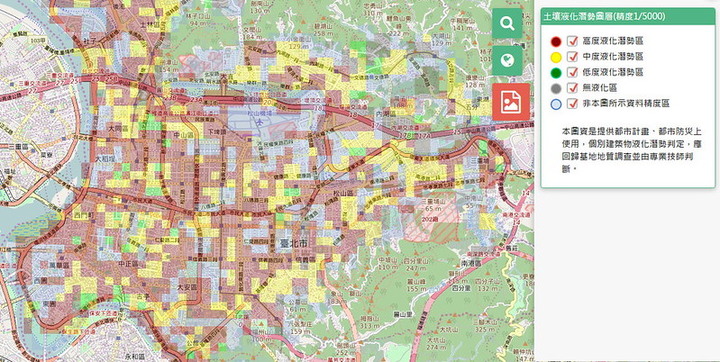
Task: Click the 大安區 district label
Action: [x=186, y=287]
